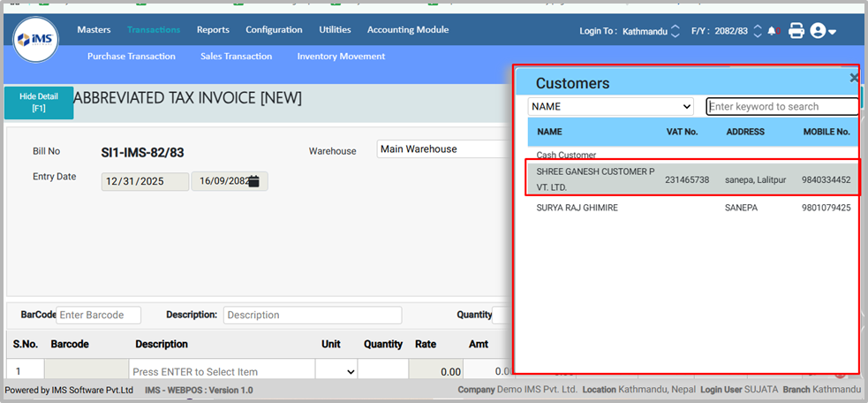The width and height of the screenshot is (868, 403).
Task: Click the Hide Detail [F1] button
Action: (39, 103)
